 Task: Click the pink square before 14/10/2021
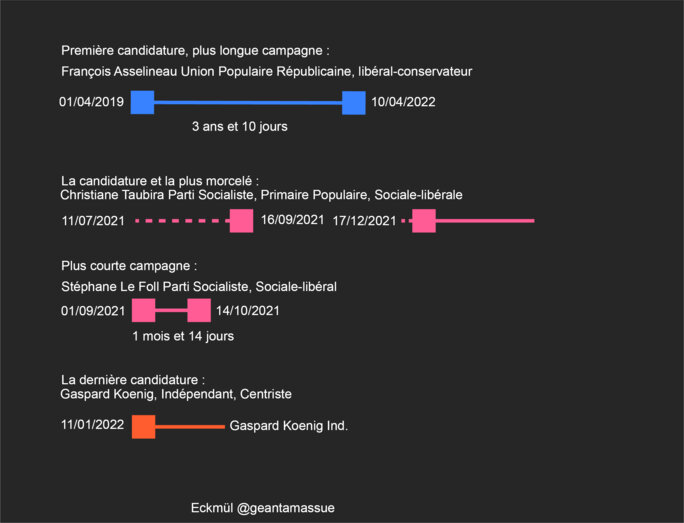tap(199, 311)
